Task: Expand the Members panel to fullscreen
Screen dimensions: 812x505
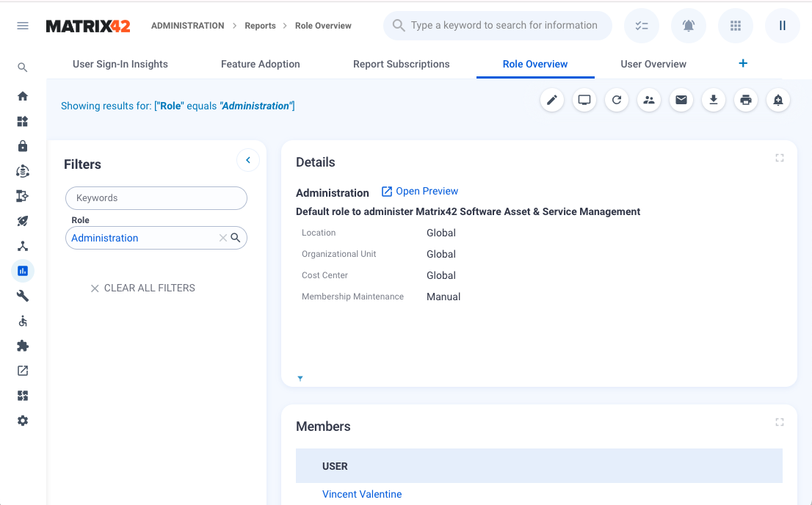Action: [x=780, y=422]
